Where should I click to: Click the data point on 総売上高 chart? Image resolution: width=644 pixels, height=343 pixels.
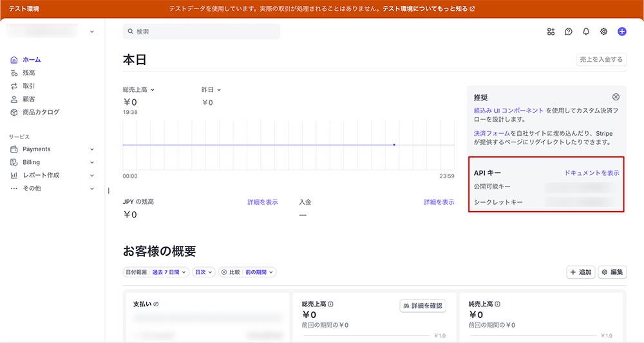[x=394, y=145]
